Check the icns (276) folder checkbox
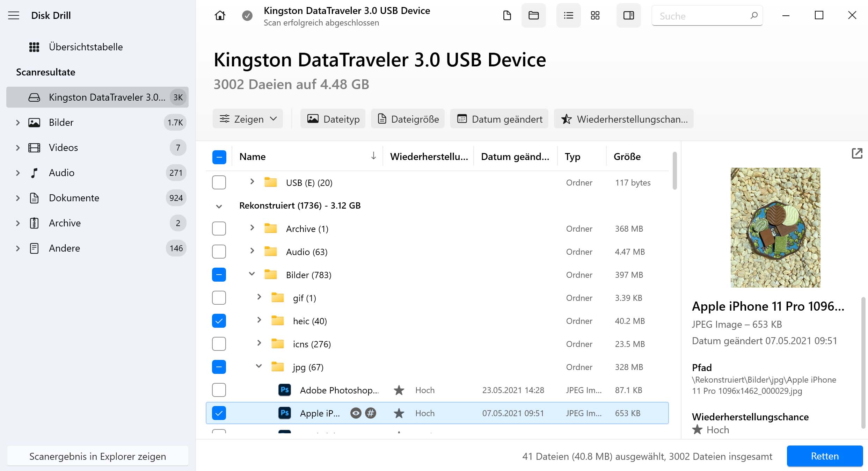The image size is (868, 471). tap(219, 344)
